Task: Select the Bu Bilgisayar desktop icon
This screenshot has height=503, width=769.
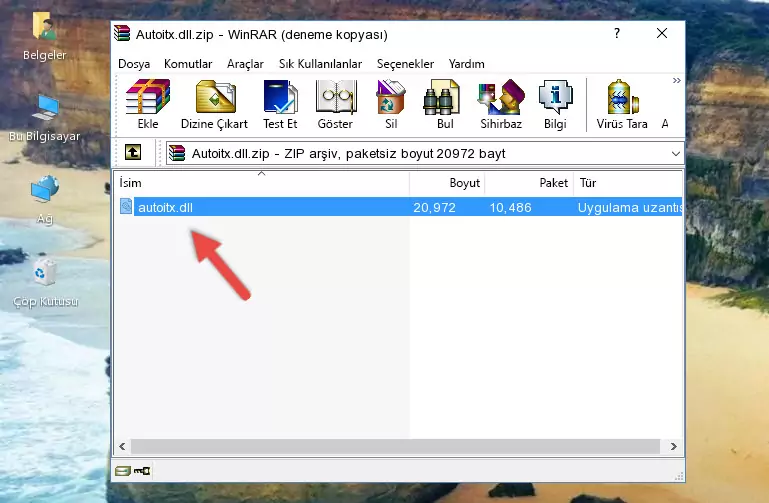Action: (x=45, y=108)
